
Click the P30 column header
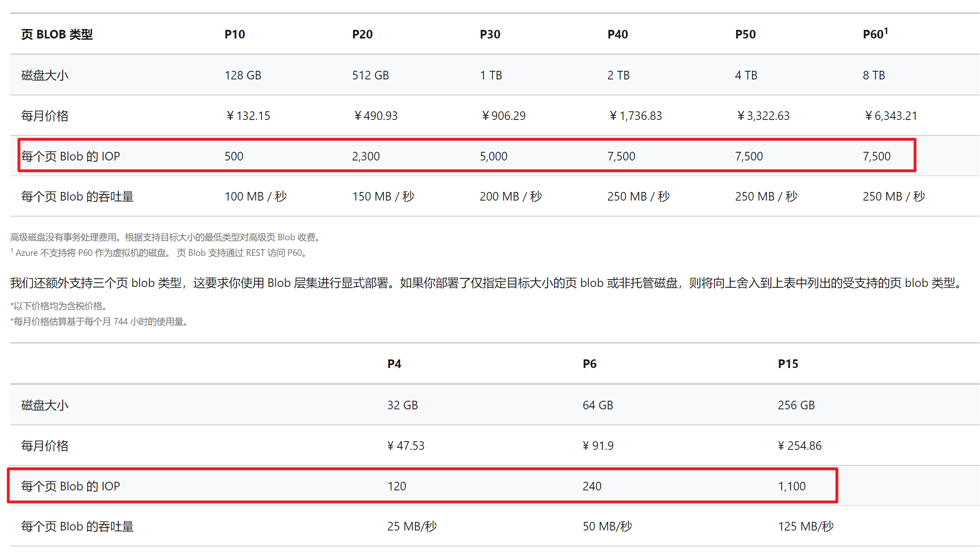coord(490,34)
